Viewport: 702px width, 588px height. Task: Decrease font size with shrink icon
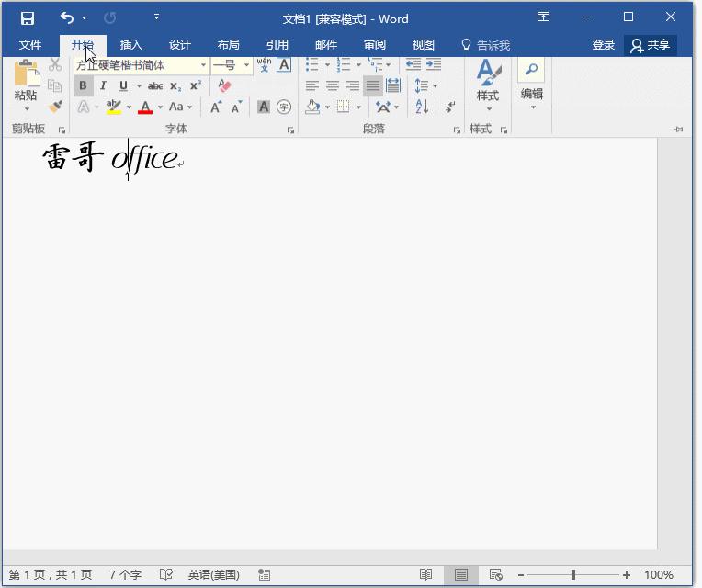pos(236,107)
